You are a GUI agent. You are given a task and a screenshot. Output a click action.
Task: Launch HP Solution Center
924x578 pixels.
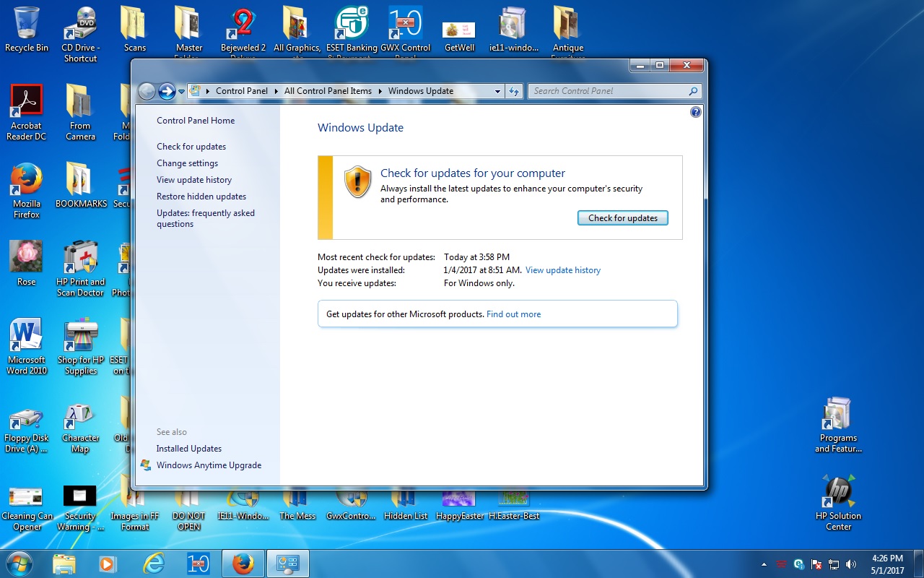point(838,503)
